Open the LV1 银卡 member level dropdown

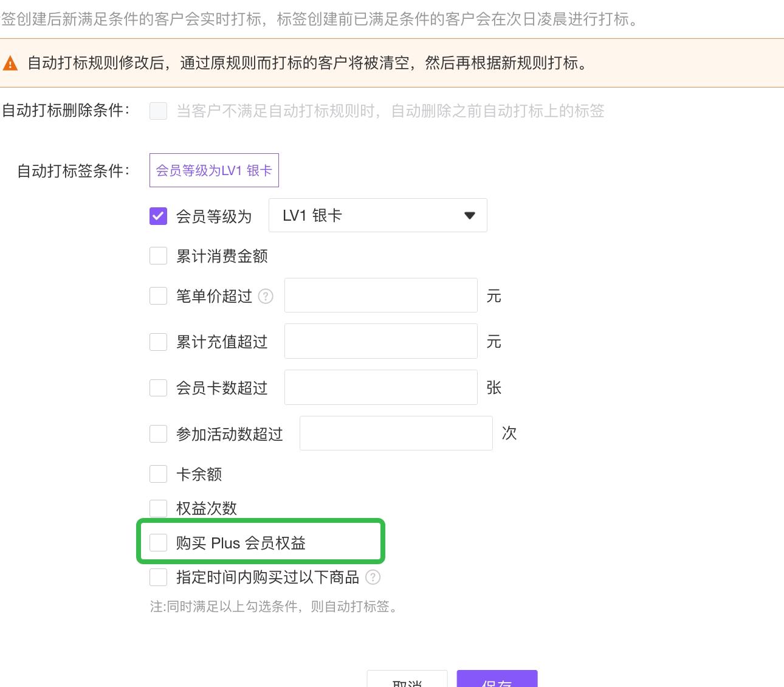(378, 215)
